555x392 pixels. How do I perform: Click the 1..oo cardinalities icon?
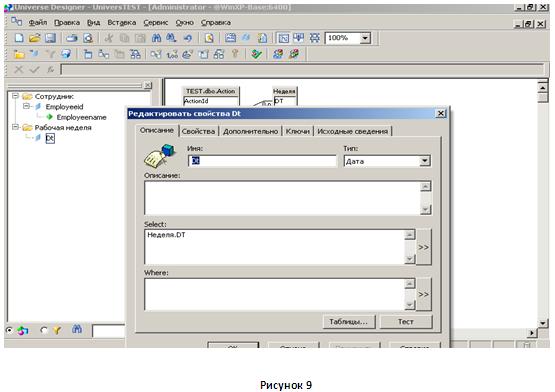pos(172,54)
